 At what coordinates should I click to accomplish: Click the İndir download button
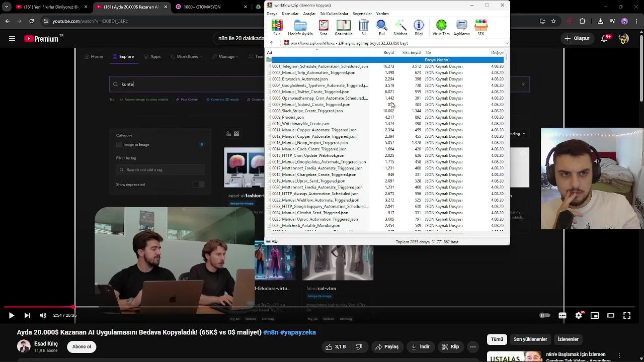coord(420,347)
